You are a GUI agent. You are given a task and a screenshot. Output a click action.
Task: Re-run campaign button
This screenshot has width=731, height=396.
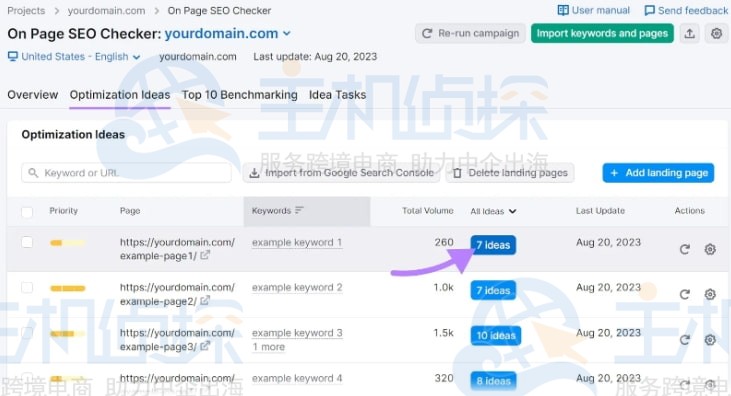(470, 34)
